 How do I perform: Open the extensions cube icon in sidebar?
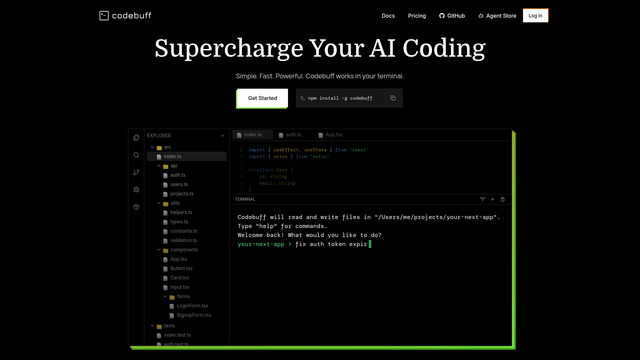point(136,207)
